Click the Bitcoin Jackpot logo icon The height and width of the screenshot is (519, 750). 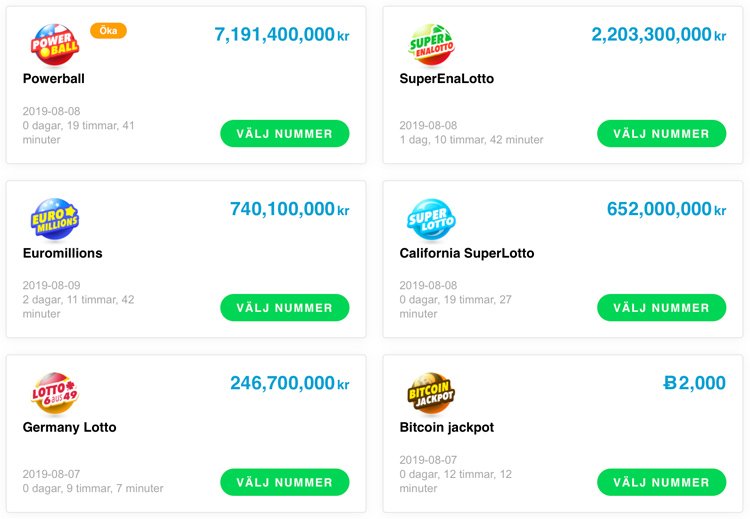431,394
